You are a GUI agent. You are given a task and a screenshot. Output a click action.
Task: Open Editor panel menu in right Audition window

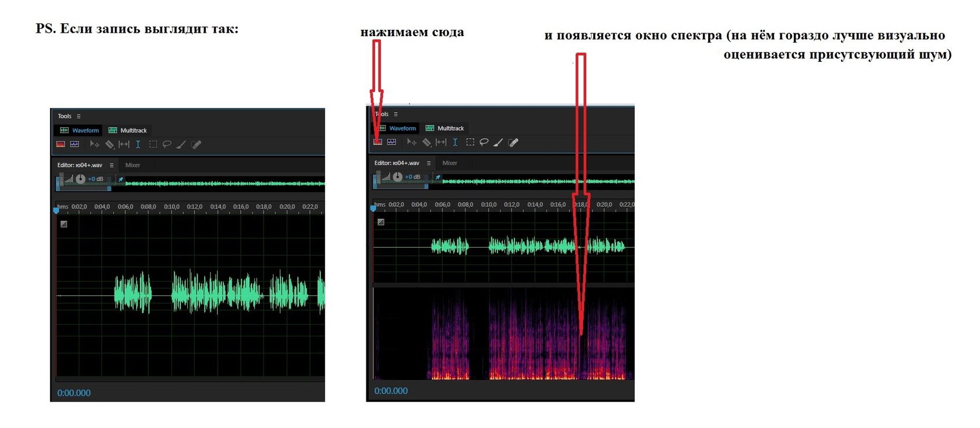point(429,163)
